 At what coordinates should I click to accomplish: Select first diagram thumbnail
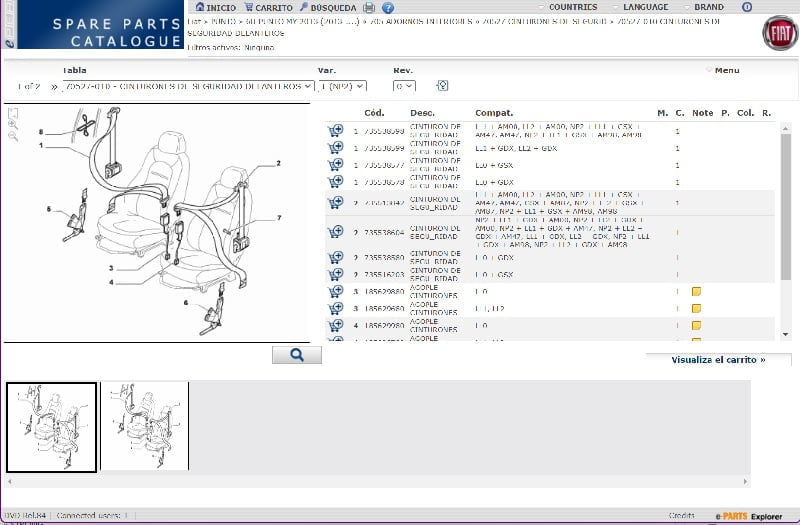(52, 427)
